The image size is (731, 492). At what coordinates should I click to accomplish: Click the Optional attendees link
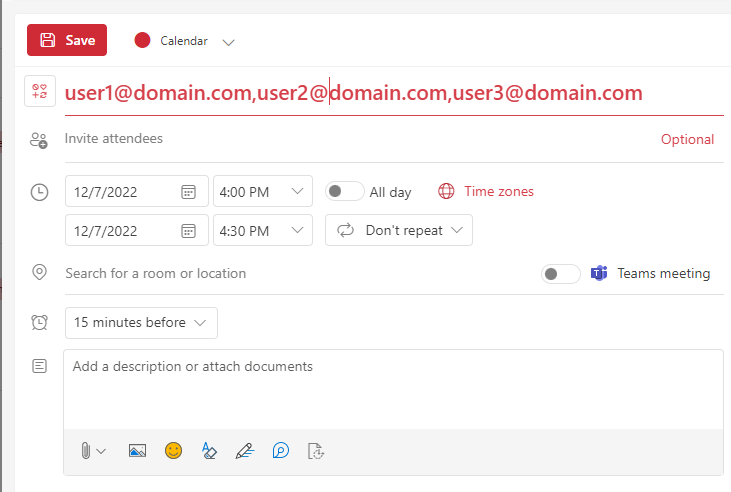coord(687,139)
